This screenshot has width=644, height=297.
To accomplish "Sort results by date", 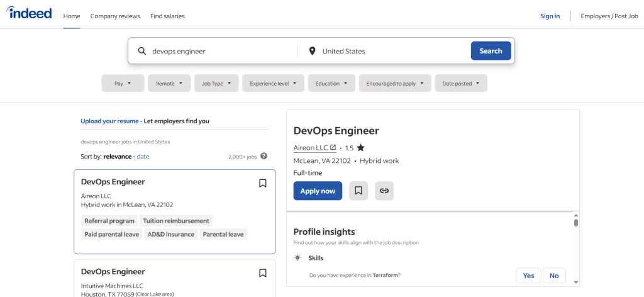I will pos(143,157).
